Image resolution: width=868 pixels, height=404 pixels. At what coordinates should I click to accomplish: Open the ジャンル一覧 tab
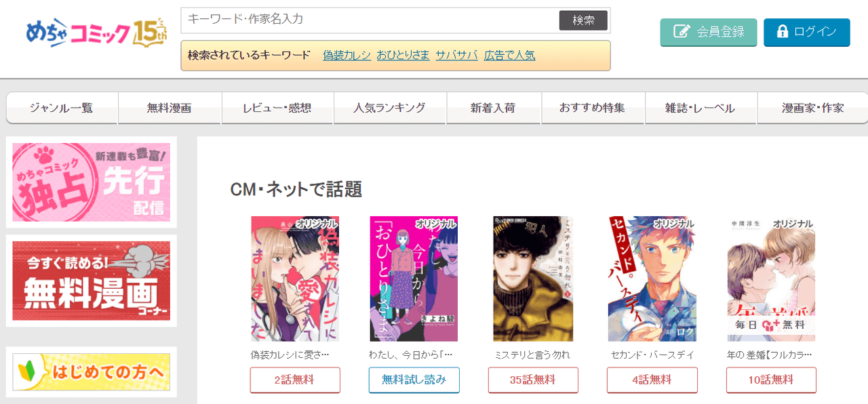pos(62,108)
